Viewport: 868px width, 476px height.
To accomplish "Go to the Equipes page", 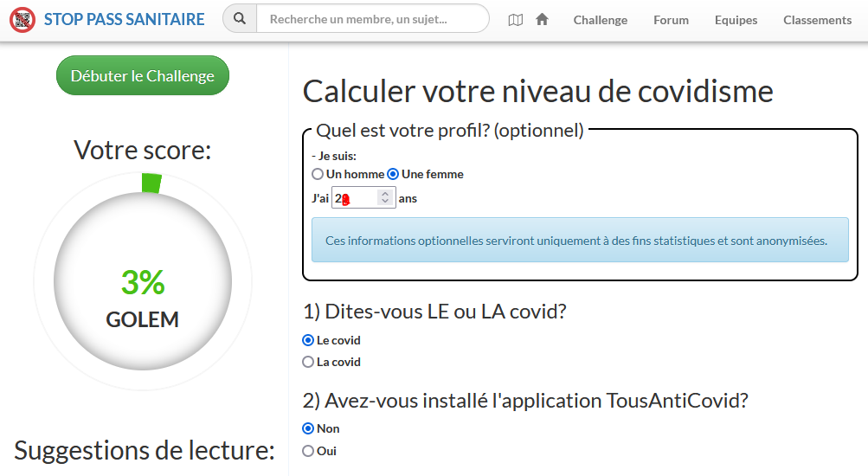I will click(736, 20).
